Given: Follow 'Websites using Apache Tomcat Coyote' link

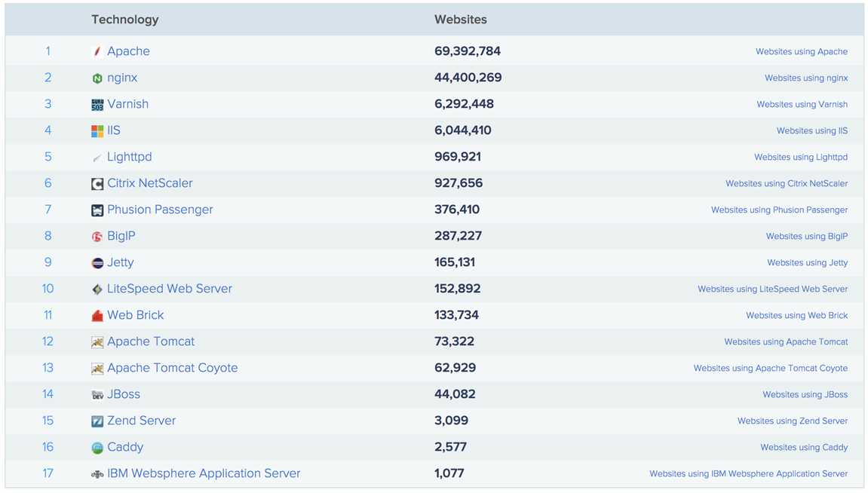Looking at the screenshot, I should [x=771, y=368].
